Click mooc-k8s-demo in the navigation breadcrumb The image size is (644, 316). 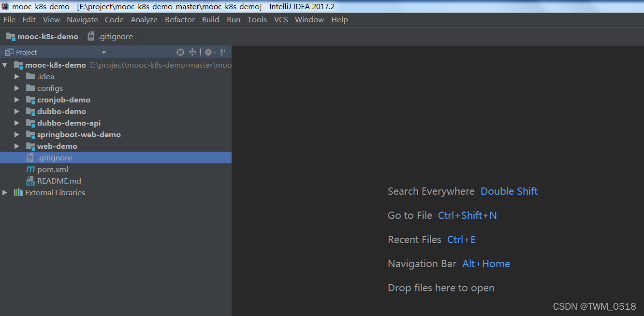click(48, 37)
